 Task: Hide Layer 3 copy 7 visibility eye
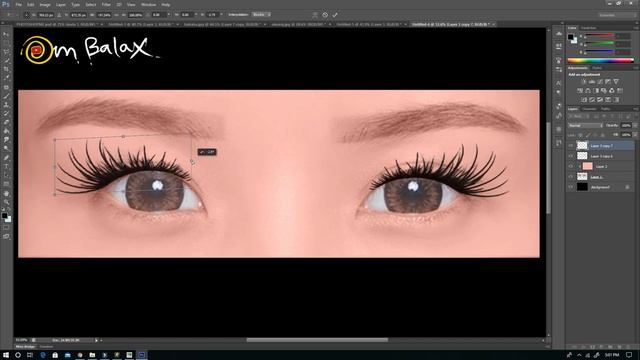(571, 145)
